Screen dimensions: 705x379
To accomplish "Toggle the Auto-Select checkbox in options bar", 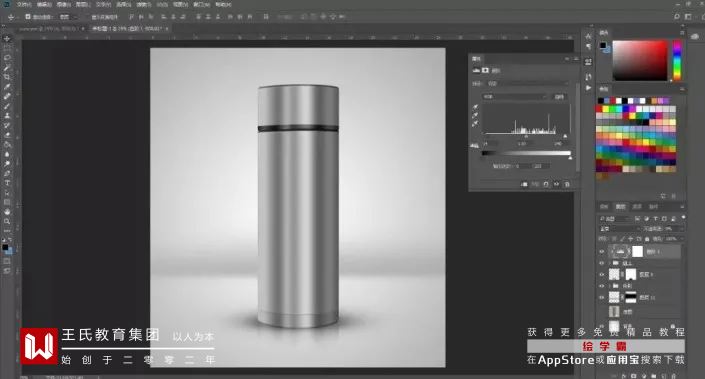I will tap(27, 17).
